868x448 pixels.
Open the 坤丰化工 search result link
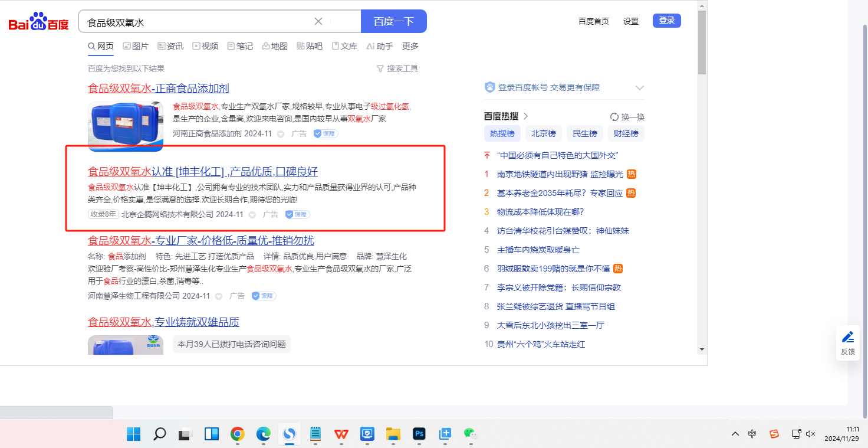coord(203,172)
